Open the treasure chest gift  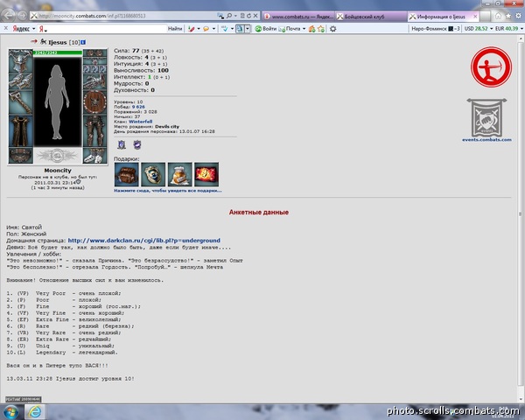point(126,174)
